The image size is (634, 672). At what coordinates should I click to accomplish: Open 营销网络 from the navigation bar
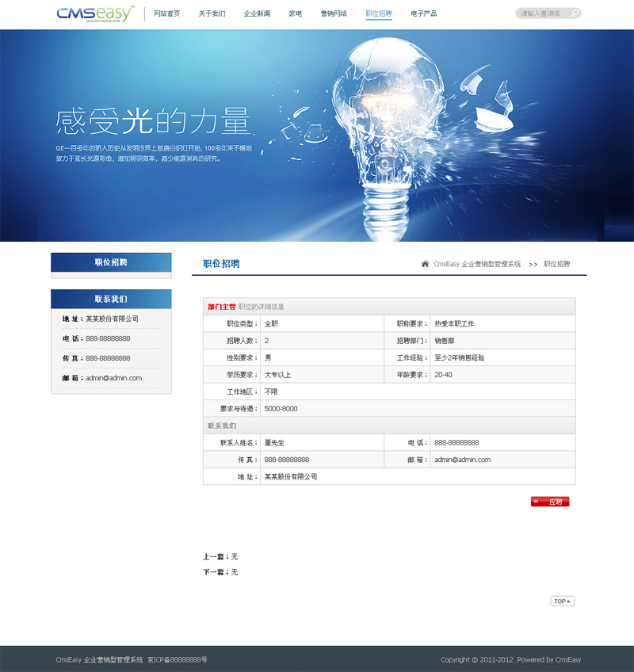[x=334, y=13]
